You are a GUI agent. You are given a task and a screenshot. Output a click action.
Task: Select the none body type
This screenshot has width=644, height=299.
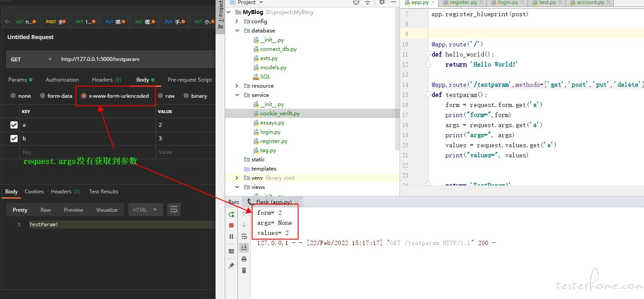tap(21, 96)
